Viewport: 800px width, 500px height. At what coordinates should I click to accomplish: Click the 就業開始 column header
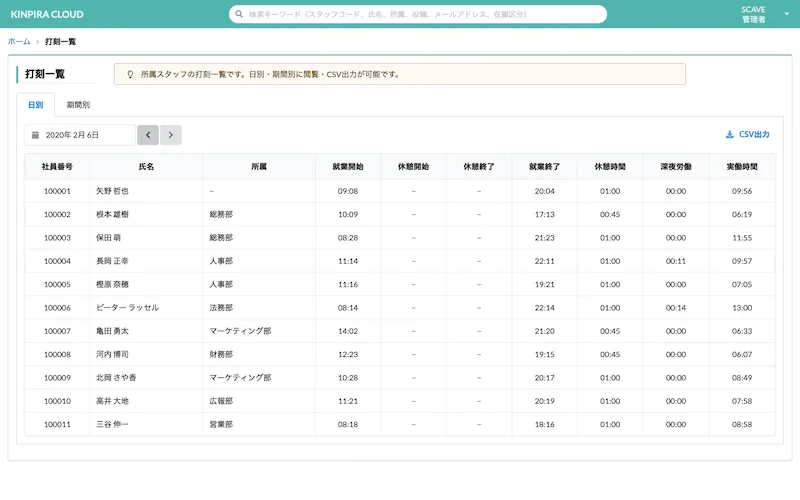pyautogui.click(x=348, y=166)
